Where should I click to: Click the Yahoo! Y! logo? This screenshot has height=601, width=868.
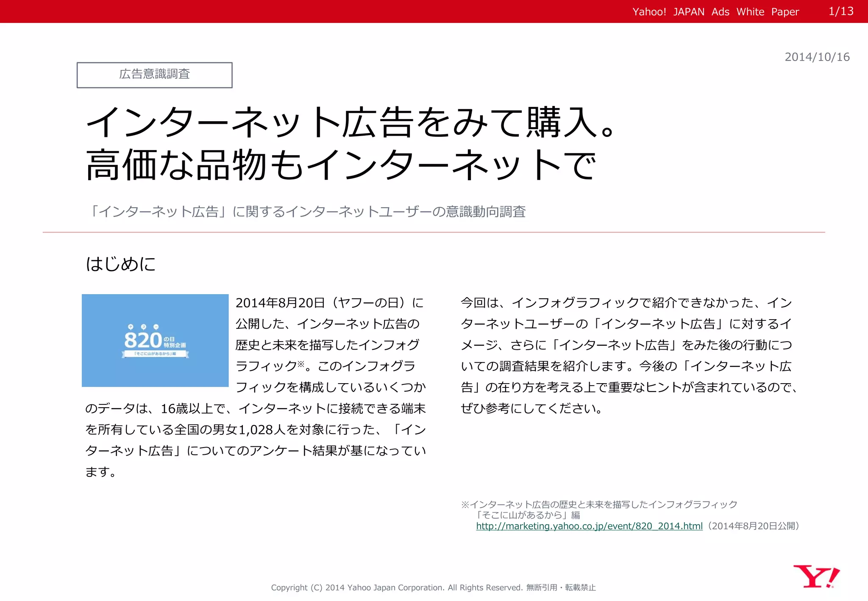coord(816,576)
